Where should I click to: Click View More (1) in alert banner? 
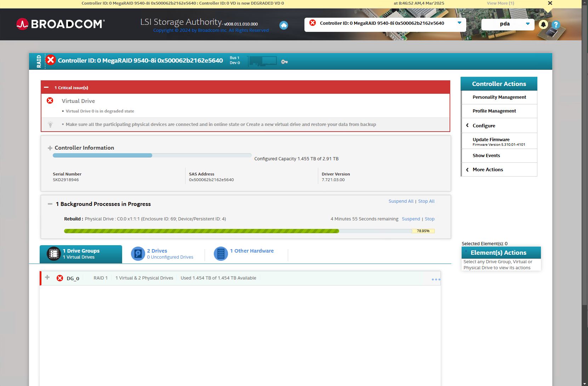(x=500, y=3)
